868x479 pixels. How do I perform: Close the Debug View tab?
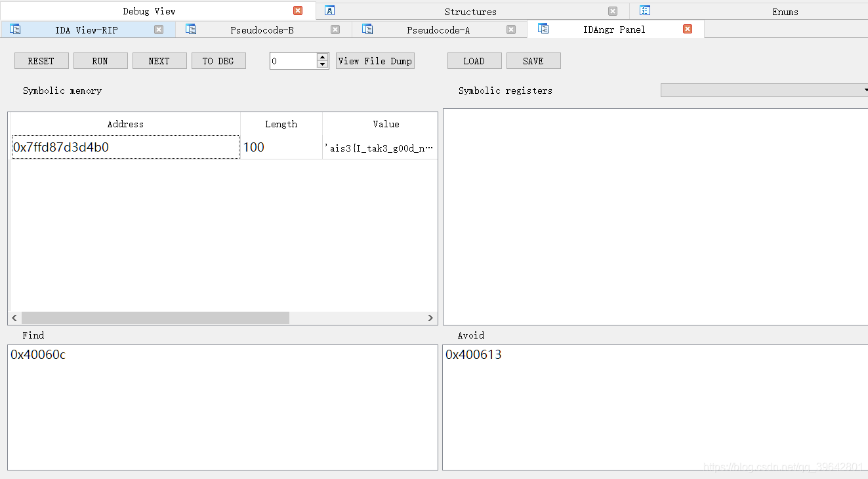(x=298, y=10)
